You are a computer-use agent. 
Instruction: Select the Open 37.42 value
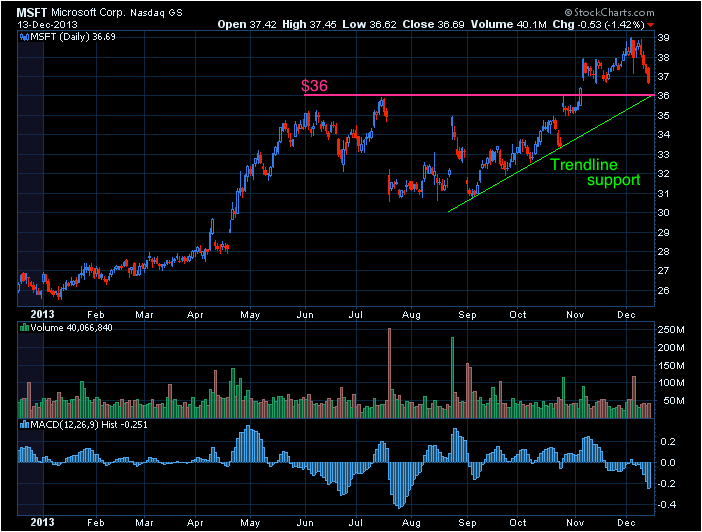coord(247,25)
